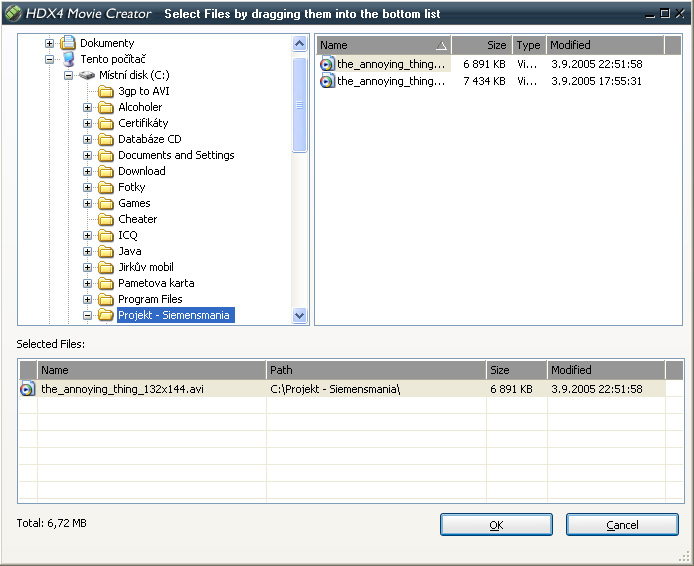Image resolution: width=694 pixels, height=566 pixels.
Task: Click the folder tree scroll up arrow
Action: click(x=300, y=43)
